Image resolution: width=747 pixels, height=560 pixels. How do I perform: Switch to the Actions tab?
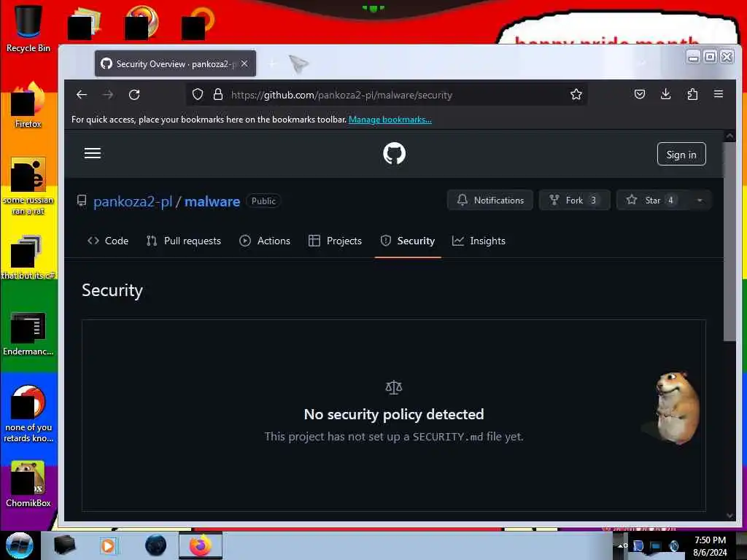pos(265,241)
